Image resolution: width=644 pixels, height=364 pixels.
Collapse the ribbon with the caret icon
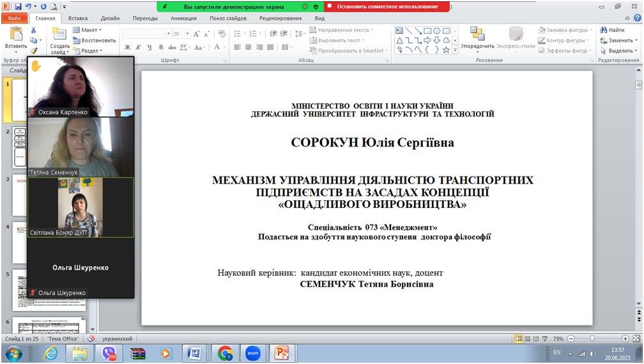(627, 18)
